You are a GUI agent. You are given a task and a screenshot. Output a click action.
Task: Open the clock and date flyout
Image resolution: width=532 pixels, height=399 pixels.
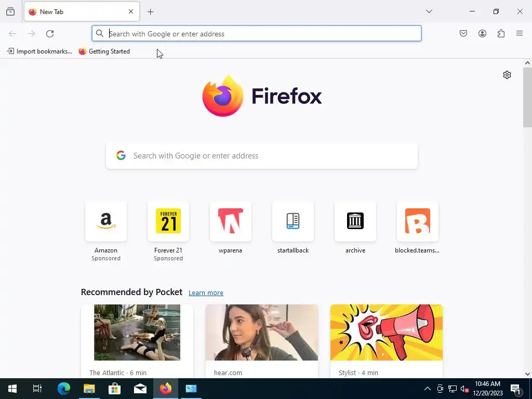pyautogui.click(x=488, y=389)
